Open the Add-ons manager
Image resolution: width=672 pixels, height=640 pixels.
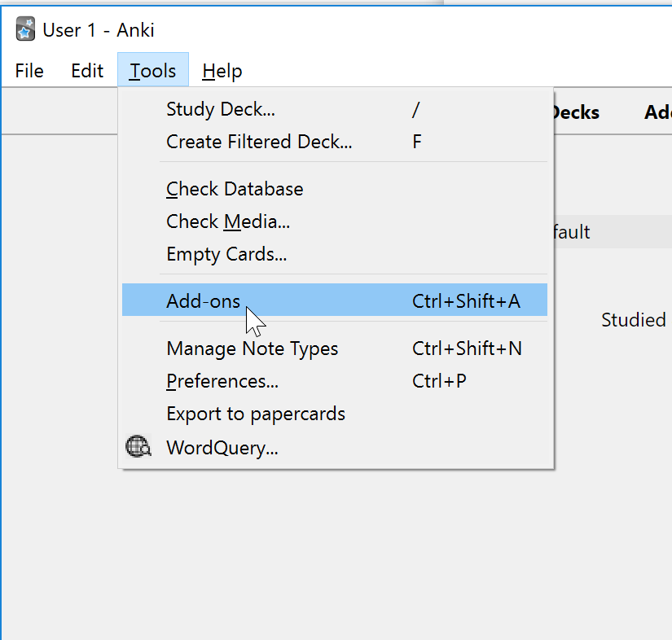(x=334, y=300)
